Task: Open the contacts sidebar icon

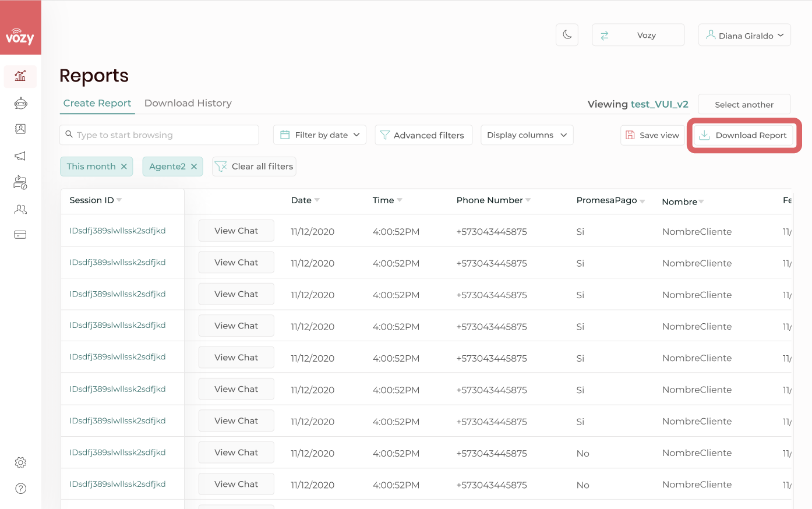Action: 20,129
